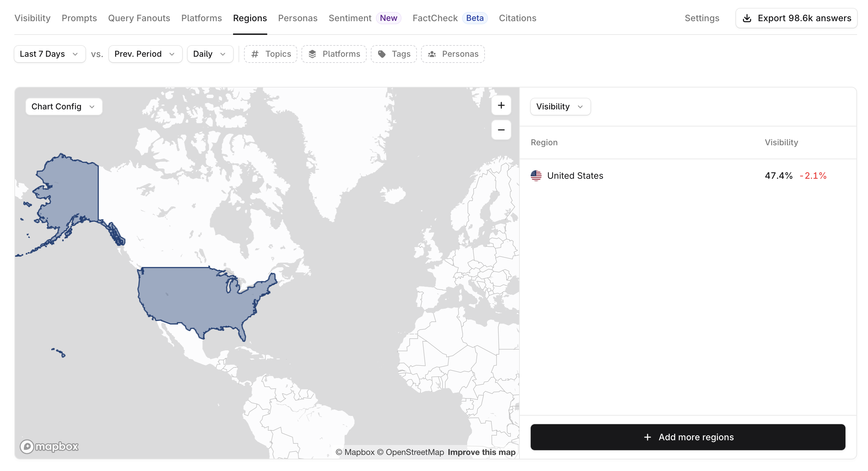Screen dimensions: 868x471
Task: Click the Mapbox logo
Action: click(49, 446)
